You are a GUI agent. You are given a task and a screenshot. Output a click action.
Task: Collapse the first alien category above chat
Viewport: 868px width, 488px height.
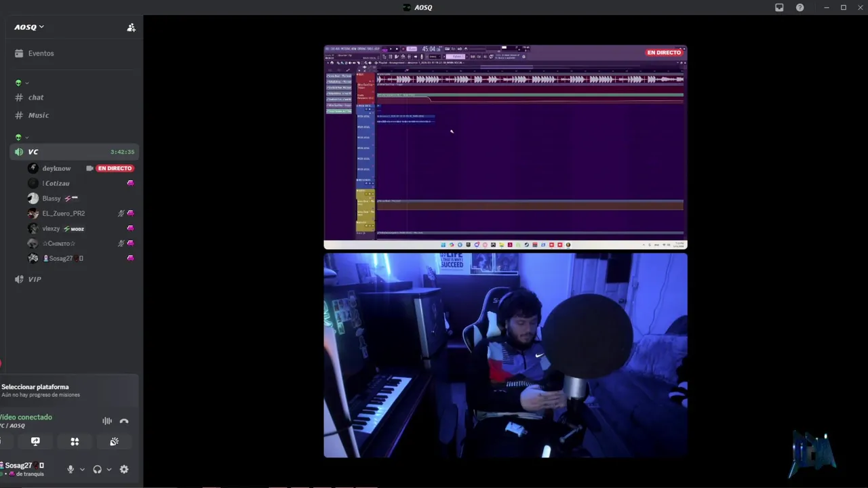point(22,83)
